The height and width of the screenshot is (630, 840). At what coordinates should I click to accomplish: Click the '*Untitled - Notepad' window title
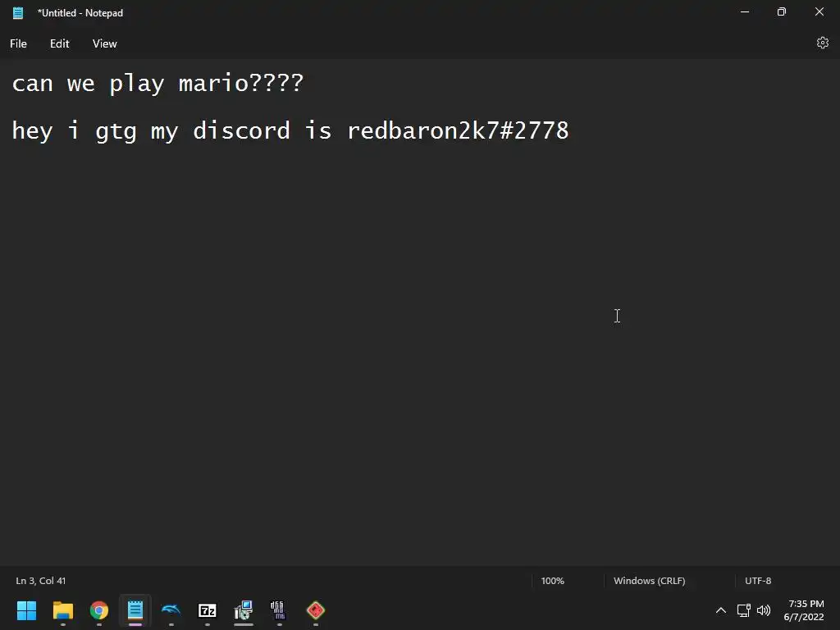tap(80, 13)
